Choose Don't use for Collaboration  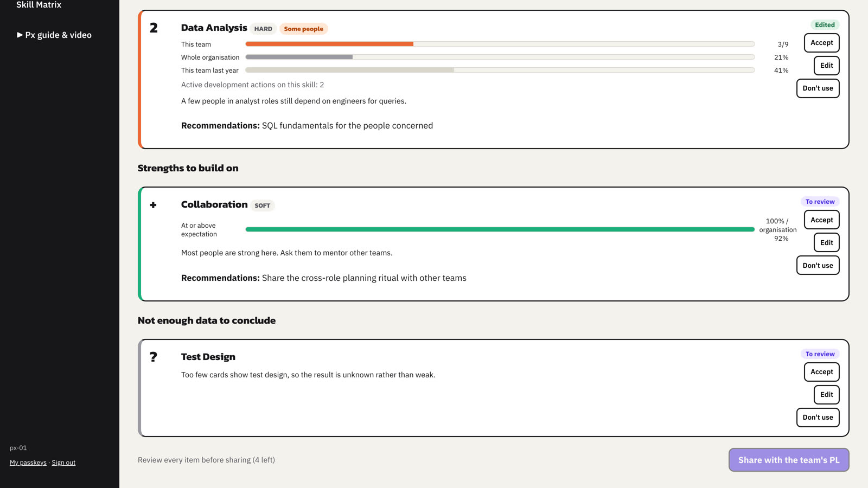(818, 266)
